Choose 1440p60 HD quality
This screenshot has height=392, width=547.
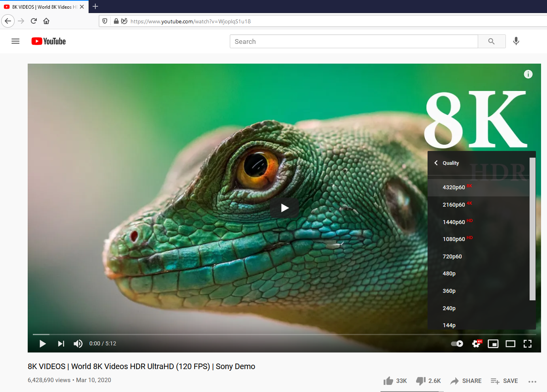(479, 222)
